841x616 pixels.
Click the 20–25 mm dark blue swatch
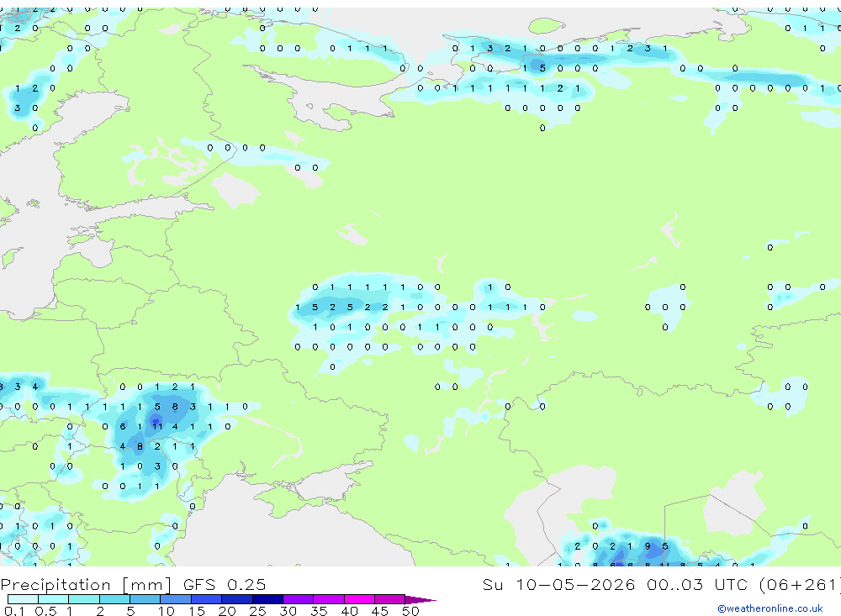pos(237,599)
